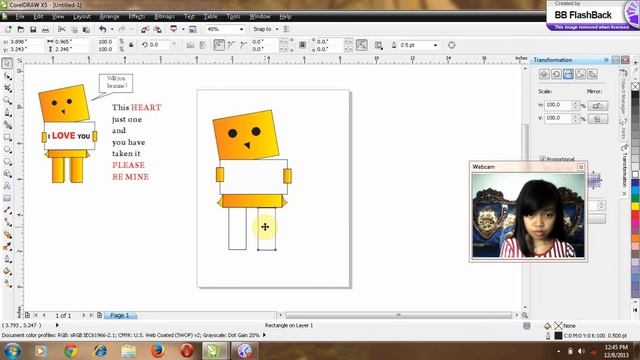640x360 pixels.
Task: Select the Table tool
Action: click(x=7, y=198)
